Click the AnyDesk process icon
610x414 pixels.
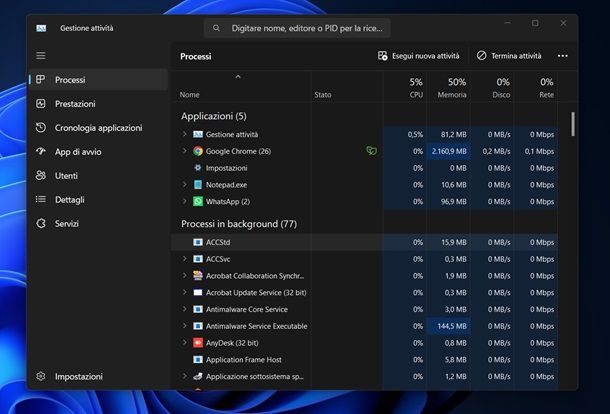198,343
